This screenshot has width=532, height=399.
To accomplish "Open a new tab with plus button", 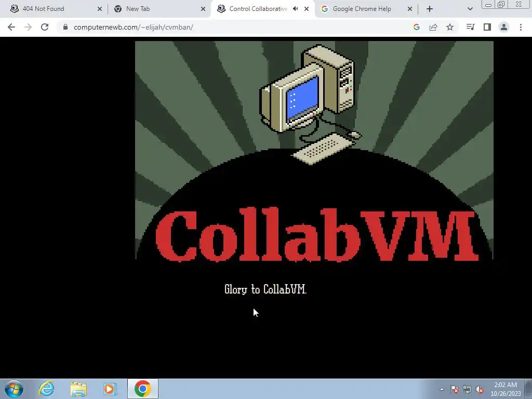I will tap(430, 9).
